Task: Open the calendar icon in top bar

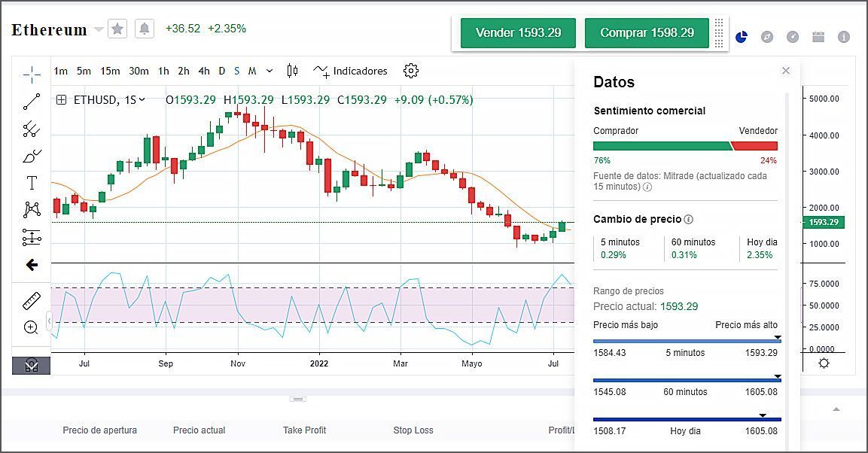Action: coord(818,36)
